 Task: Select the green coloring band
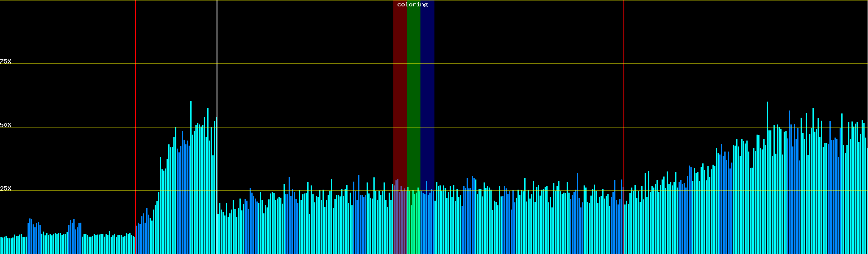coord(413,85)
